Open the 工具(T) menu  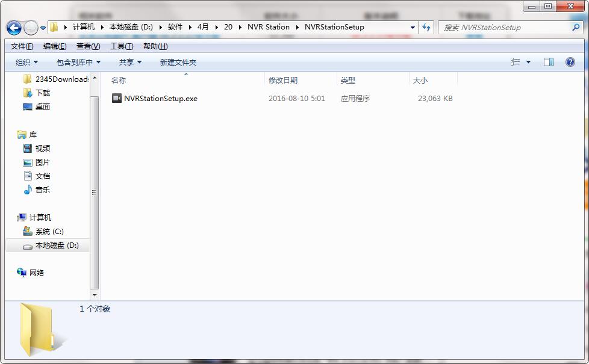click(x=122, y=46)
